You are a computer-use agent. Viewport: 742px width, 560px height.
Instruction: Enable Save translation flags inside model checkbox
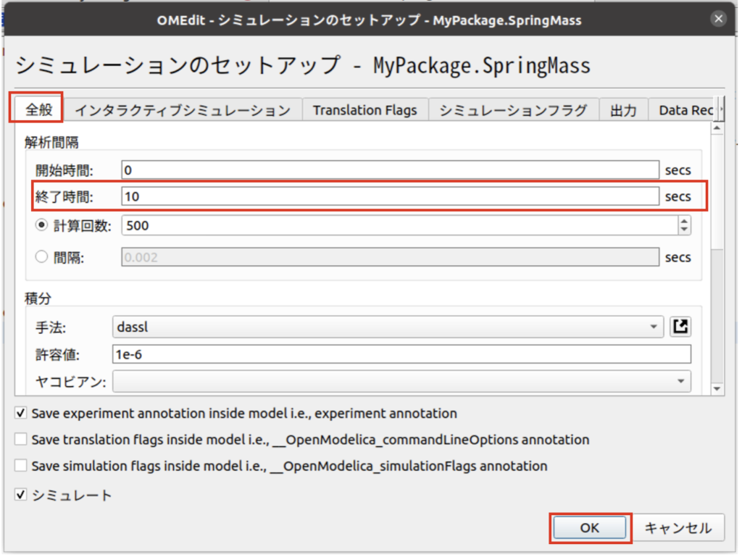[20, 440]
